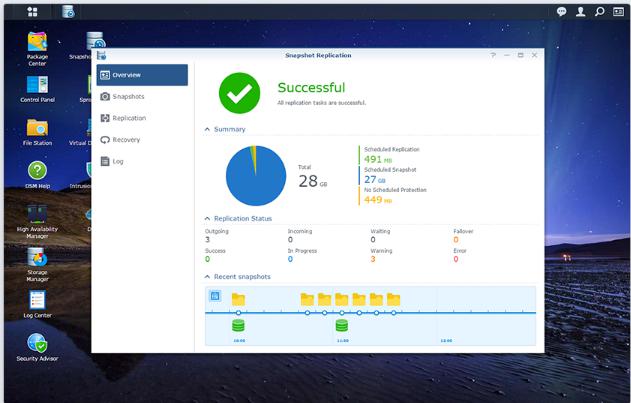The width and height of the screenshot is (631, 403).
Task: Collapse the Replication Status section
Action: pos(207,218)
